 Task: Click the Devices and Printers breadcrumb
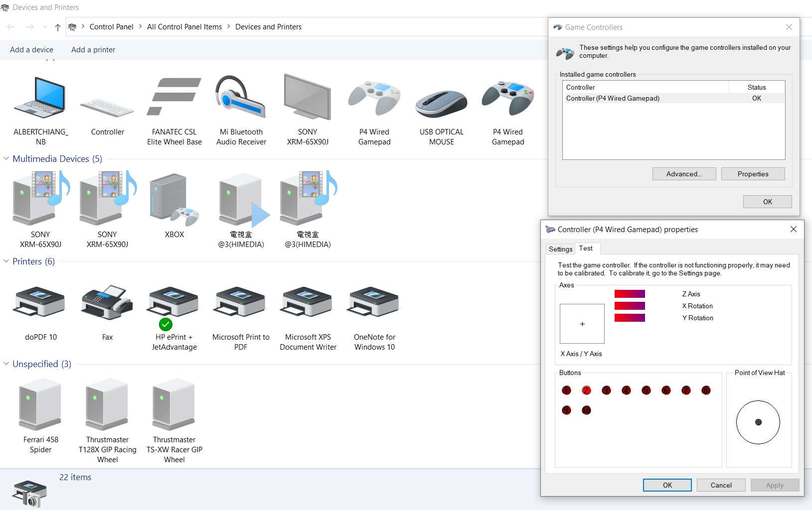coord(268,27)
